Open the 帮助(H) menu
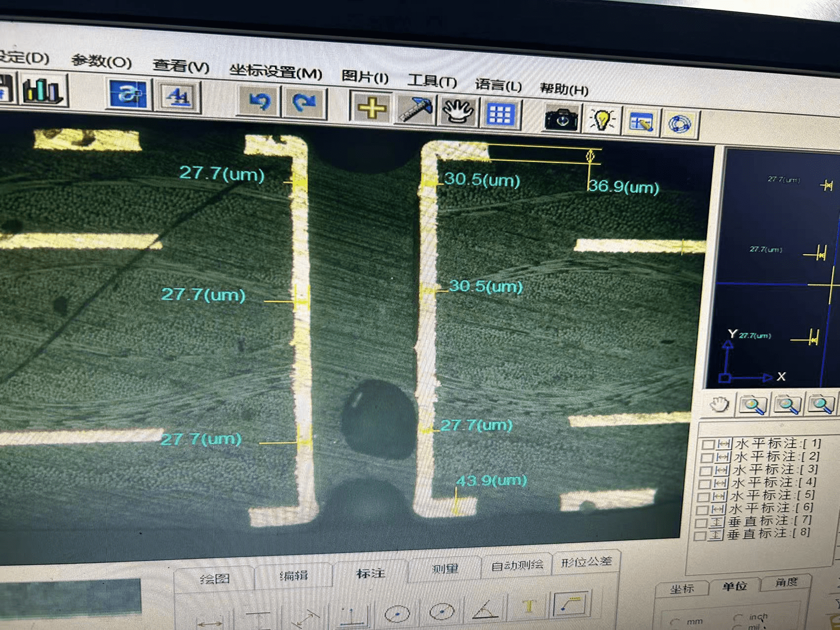The height and width of the screenshot is (630, 840). (x=564, y=89)
